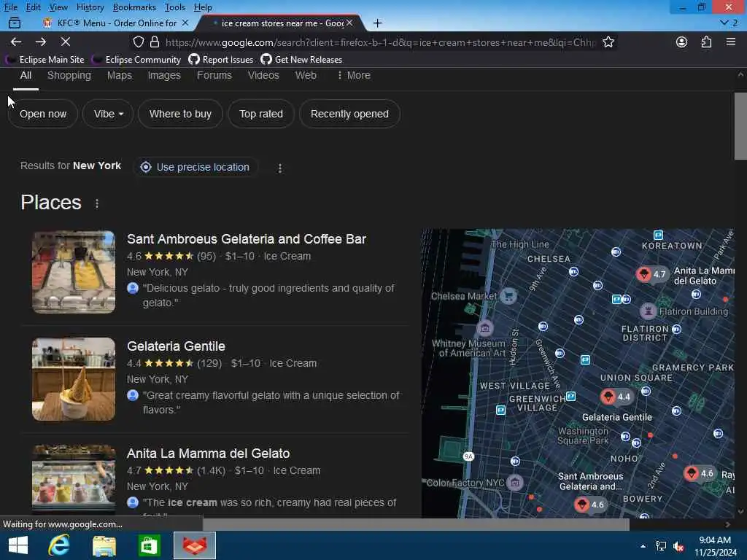Viewport: 747px width, 560px height.
Task: Click the address bar URL field
Action: [379, 42]
